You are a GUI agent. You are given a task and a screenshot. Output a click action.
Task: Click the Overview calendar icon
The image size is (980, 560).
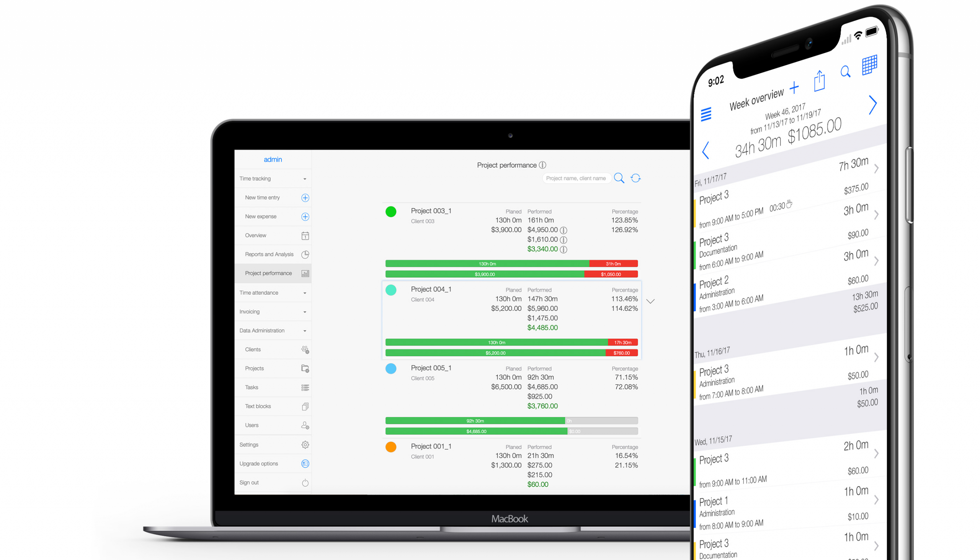coord(304,235)
